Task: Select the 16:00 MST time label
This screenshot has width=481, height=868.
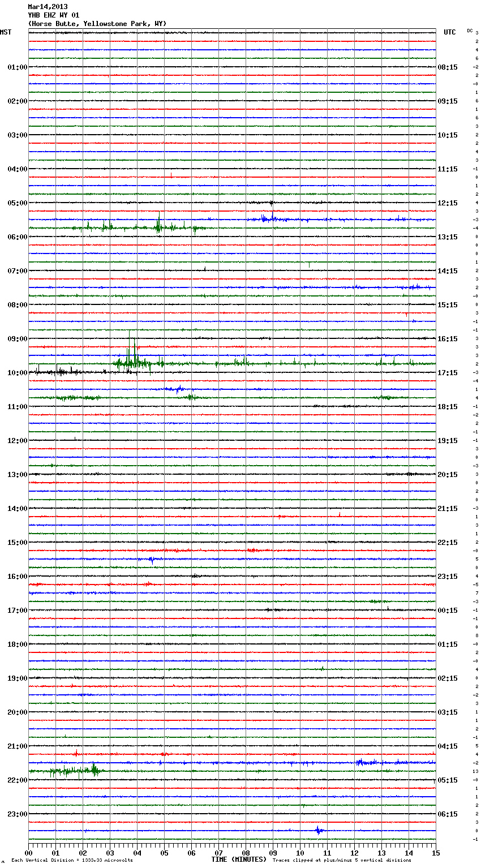Action: tap(18, 577)
